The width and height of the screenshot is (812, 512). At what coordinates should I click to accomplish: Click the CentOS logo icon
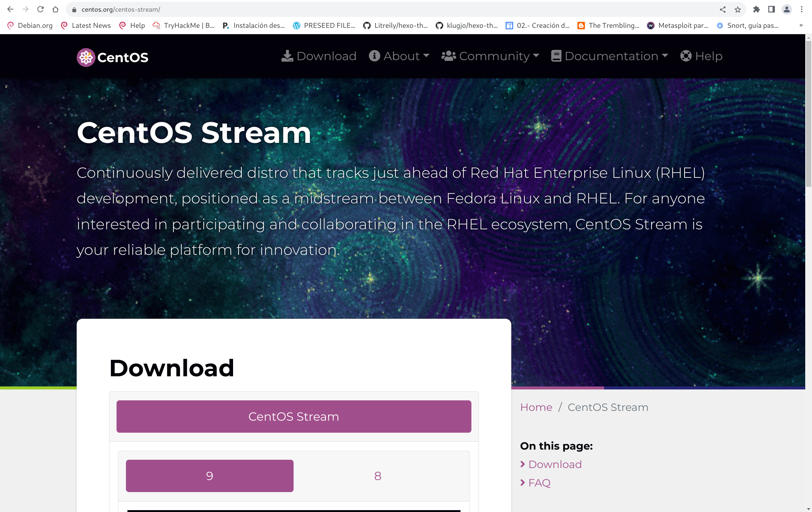pos(86,57)
